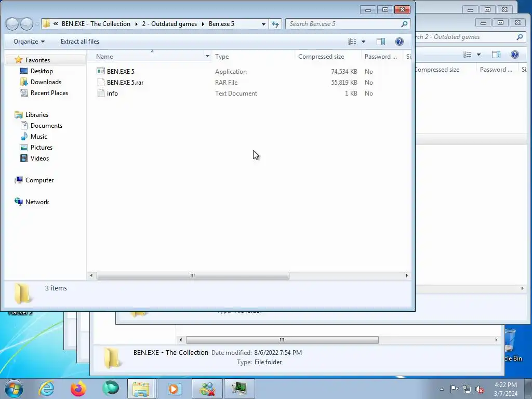
Task: Toggle the preview pane button in front window
Action: [381, 42]
